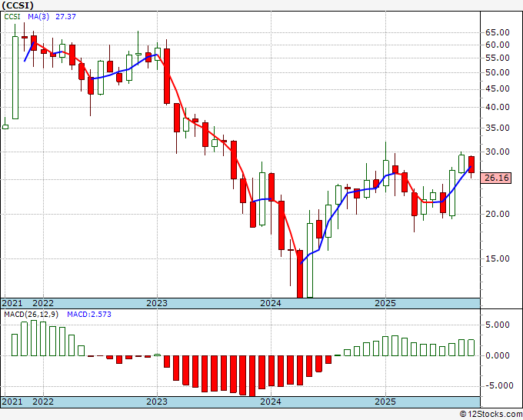This screenshot has width=523, height=420.
Task: Click the 40.00 price axis label
Action: (x=498, y=108)
